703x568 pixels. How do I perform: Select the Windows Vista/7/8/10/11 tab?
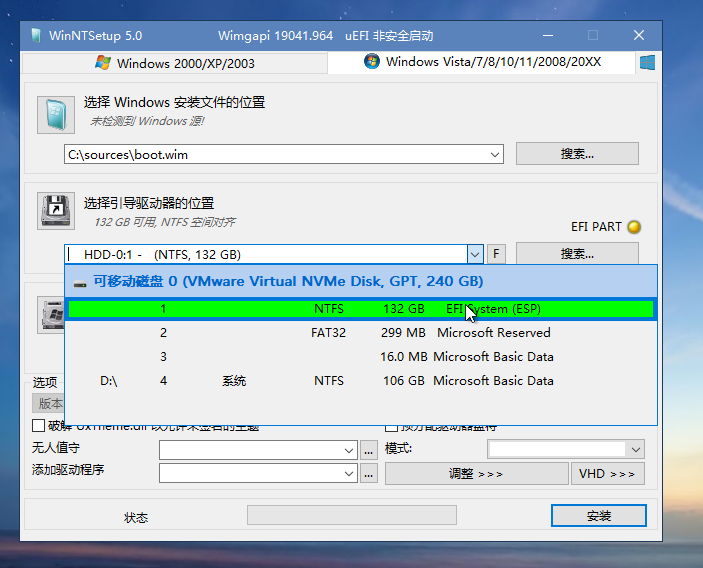click(483, 62)
